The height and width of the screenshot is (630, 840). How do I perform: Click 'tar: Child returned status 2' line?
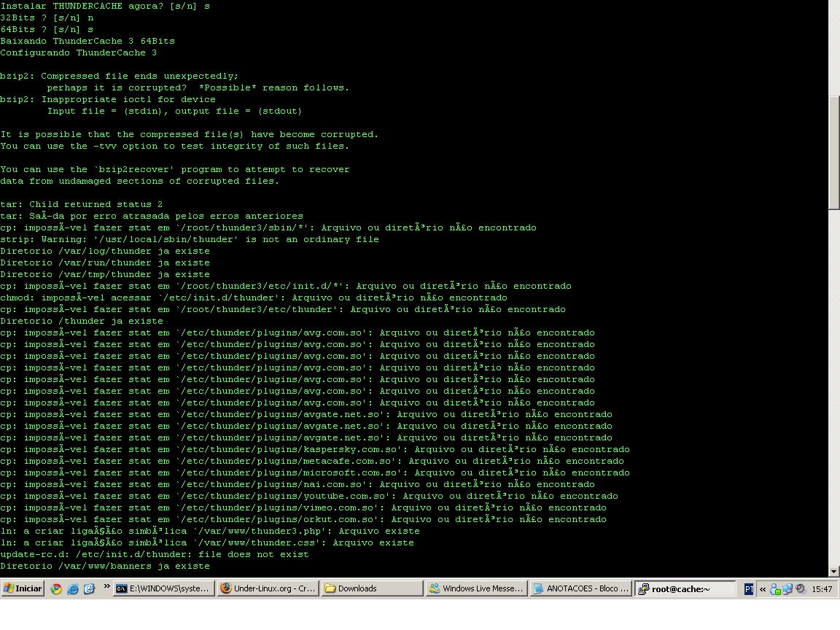(82, 205)
